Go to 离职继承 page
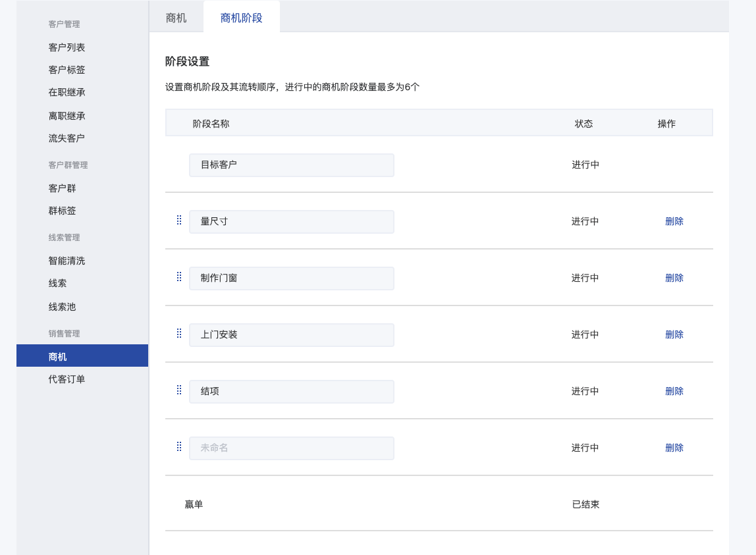The width and height of the screenshot is (756, 555). (67, 116)
